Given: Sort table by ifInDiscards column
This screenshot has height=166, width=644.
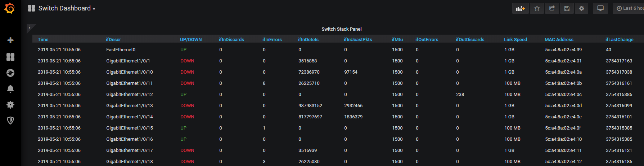Looking at the screenshot, I should 231,40.
